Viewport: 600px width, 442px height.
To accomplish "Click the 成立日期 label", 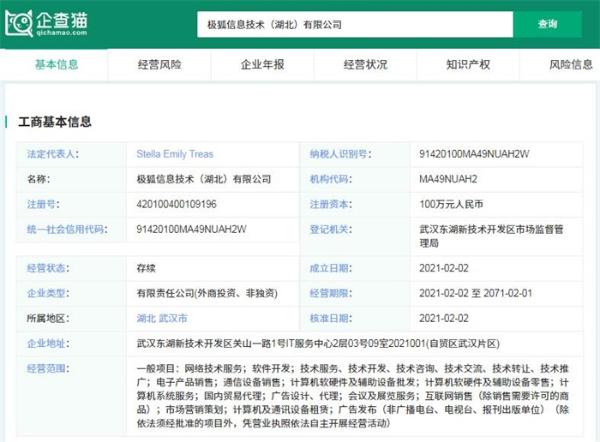I will [331, 268].
